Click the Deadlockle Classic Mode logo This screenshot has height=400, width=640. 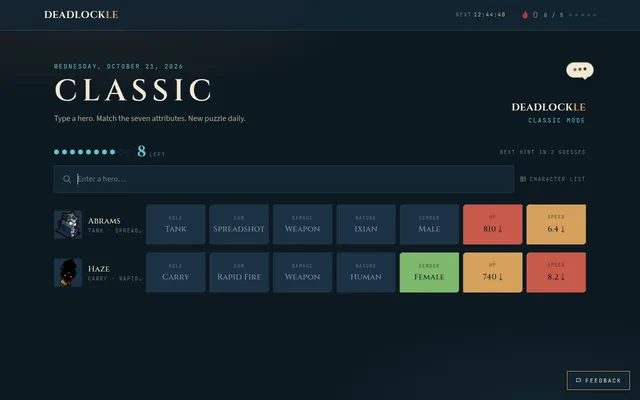[x=549, y=112]
